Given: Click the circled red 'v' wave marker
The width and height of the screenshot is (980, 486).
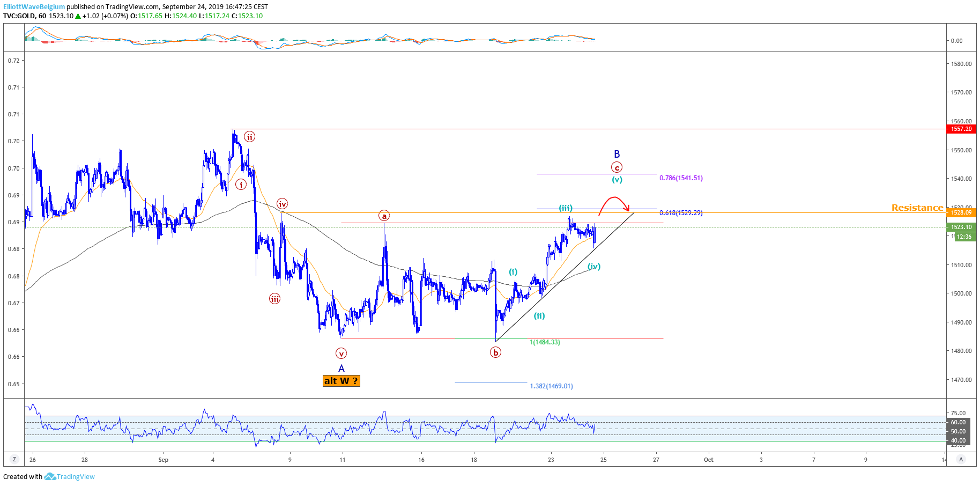Looking at the screenshot, I should [341, 354].
